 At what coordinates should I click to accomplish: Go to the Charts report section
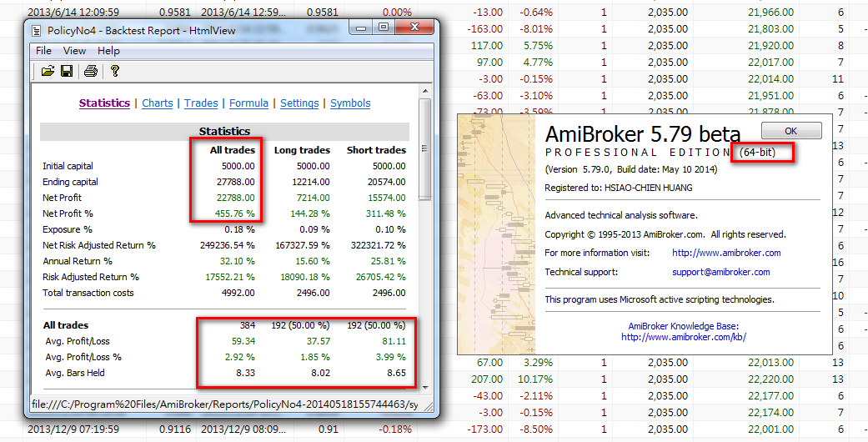pos(158,103)
